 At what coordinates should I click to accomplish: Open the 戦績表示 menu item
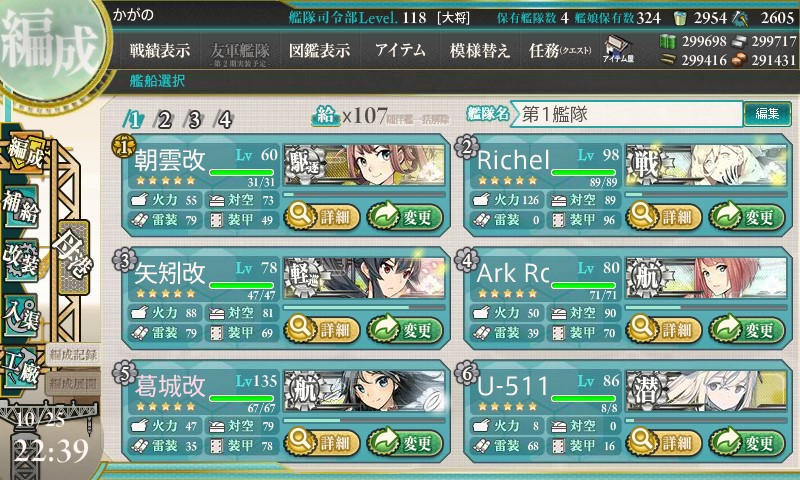click(x=160, y=50)
